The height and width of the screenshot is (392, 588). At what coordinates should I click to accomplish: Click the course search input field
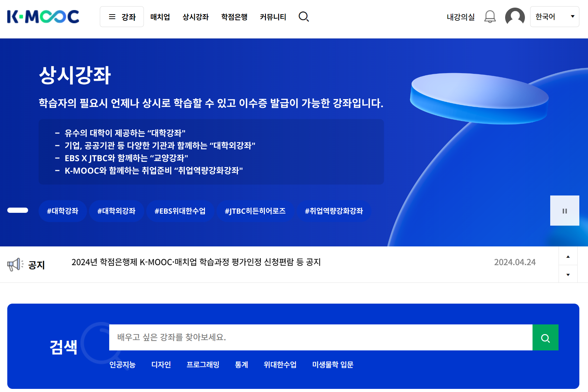[312, 337]
